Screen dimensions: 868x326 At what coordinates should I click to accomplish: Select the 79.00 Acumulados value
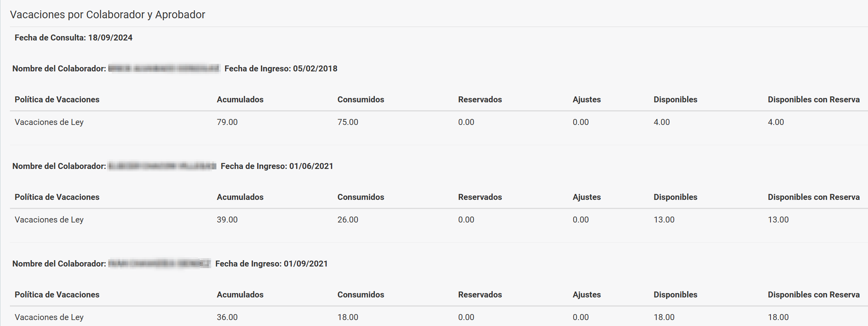pos(227,122)
